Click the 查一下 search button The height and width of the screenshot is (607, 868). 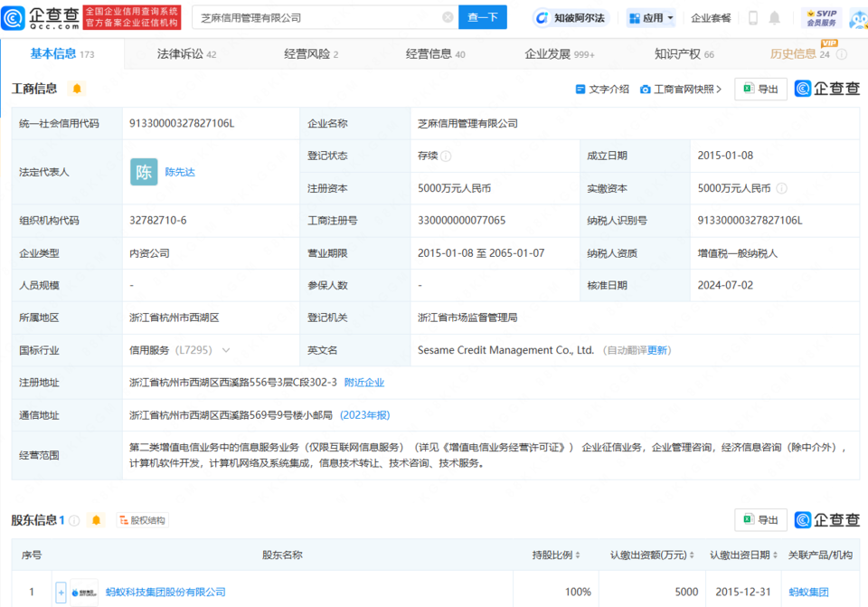[483, 17]
